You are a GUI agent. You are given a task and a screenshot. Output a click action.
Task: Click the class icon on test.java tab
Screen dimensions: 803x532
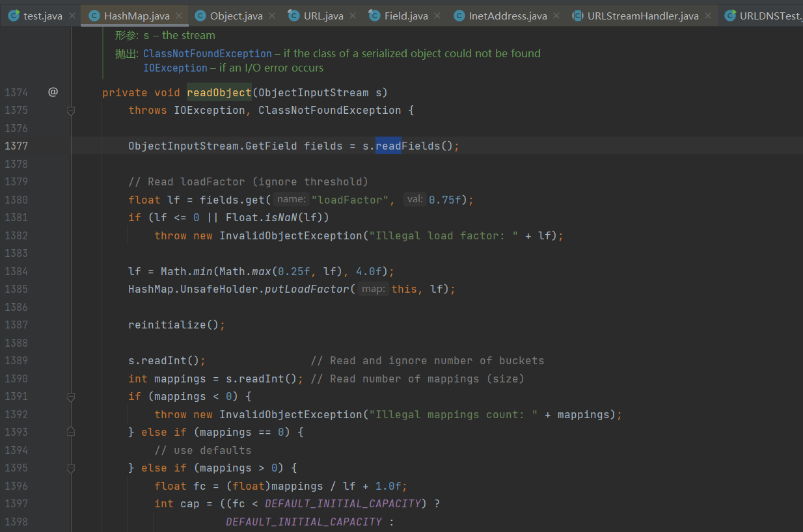click(x=14, y=16)
